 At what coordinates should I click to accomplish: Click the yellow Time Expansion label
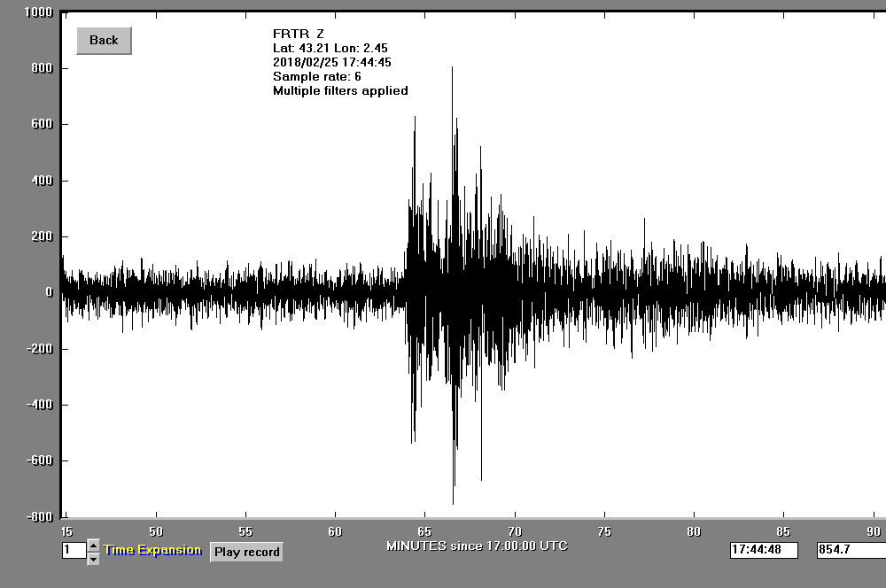point(152,550)
